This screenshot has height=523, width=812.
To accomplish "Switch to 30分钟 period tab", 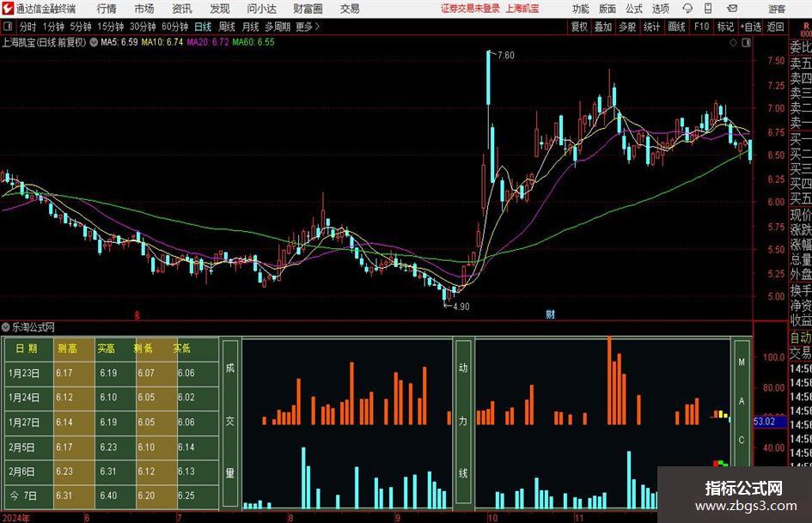I will click(143, 27).
